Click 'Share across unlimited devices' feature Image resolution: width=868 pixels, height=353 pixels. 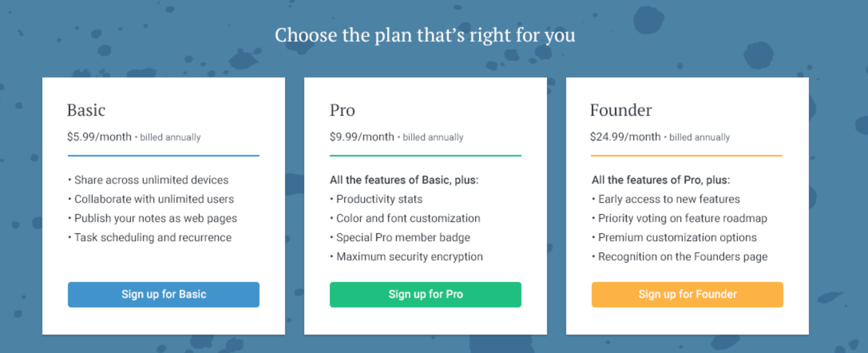151,180
